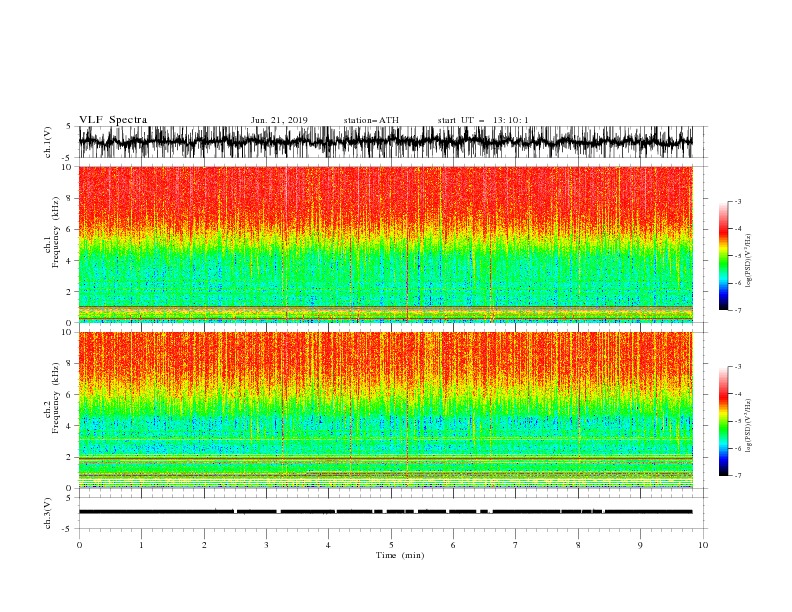Click the ch.2 PSD color bar
This screenshot has height=612, width=792.
[723, 421]
